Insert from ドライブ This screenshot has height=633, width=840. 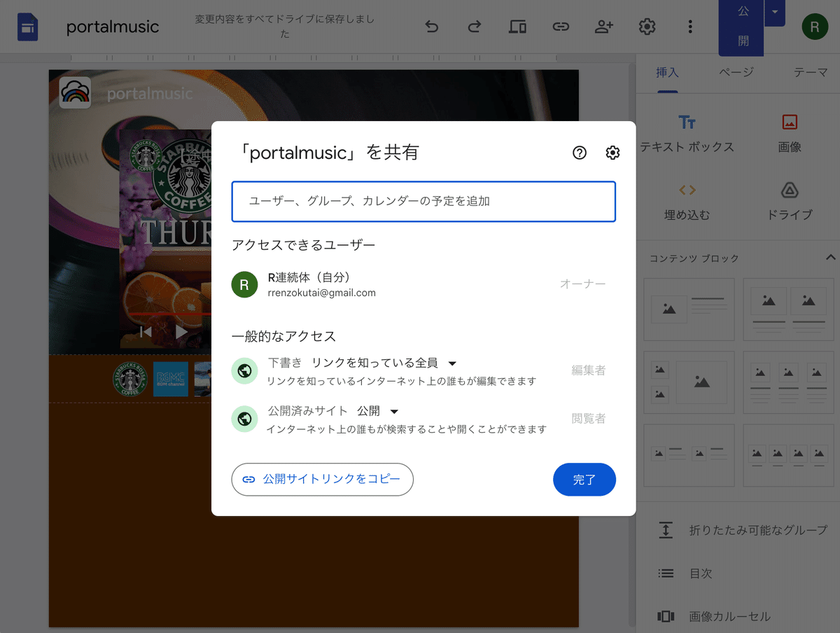(790, 202)
